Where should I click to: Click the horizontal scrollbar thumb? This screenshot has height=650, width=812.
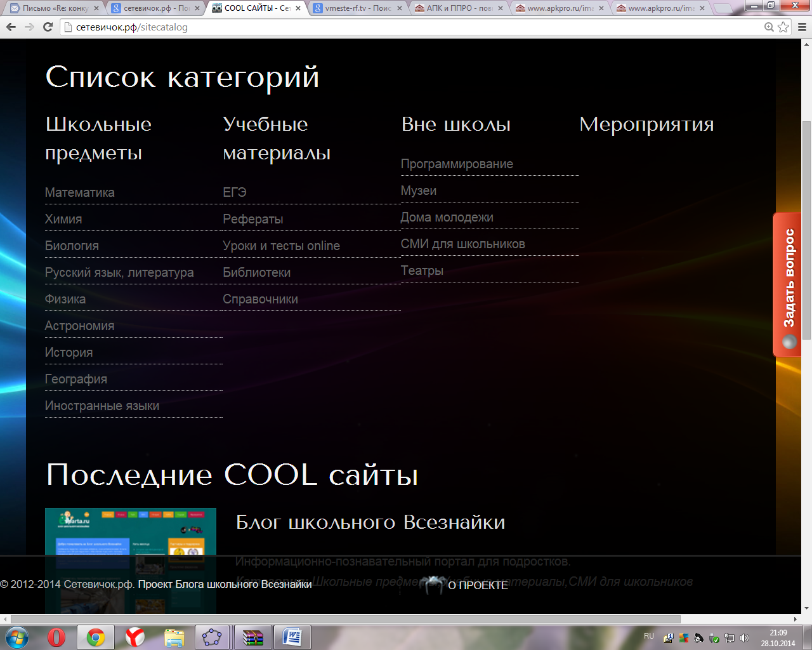[346, 619]
